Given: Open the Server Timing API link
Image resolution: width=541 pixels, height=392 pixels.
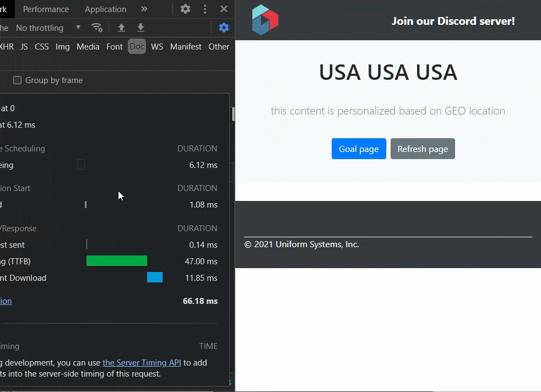Looking at the screenshot, I should click(142, 363).
